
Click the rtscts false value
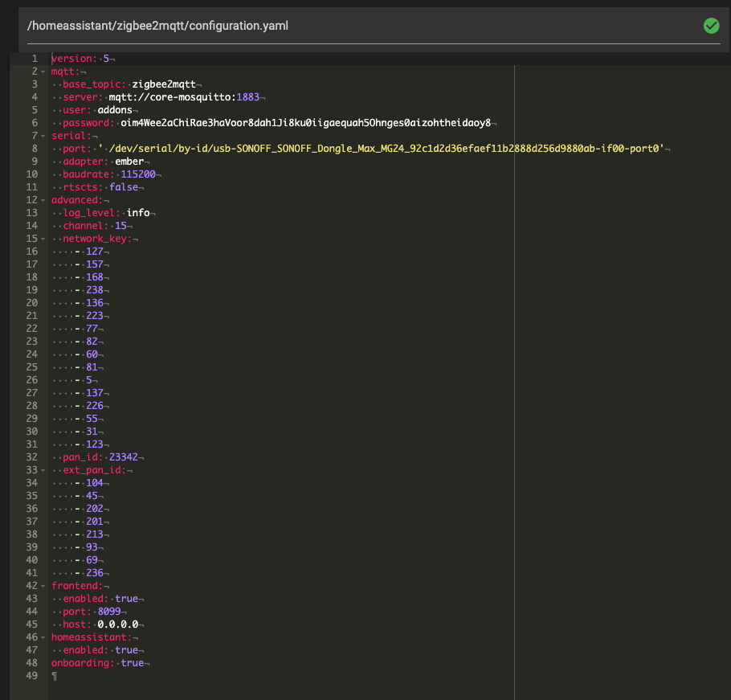pos(125,187)
